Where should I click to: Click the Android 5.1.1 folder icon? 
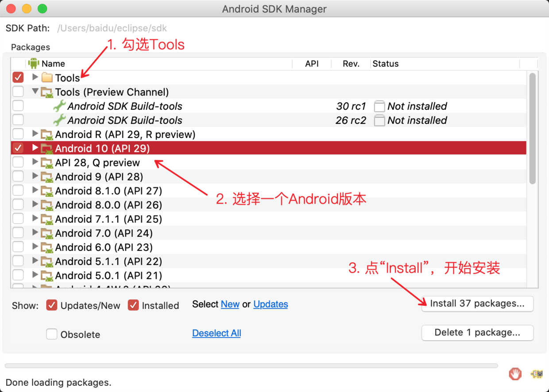(x=47, y=261)
